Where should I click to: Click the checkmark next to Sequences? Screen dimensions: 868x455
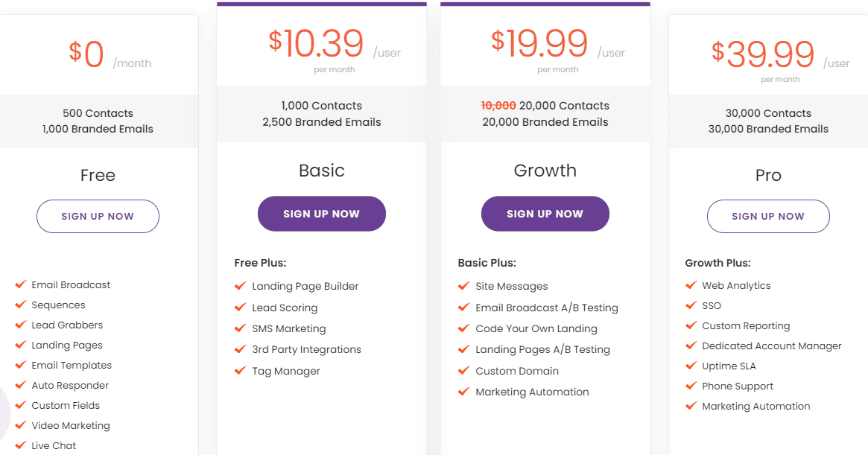pyautogui.click(x=19, y=305)
